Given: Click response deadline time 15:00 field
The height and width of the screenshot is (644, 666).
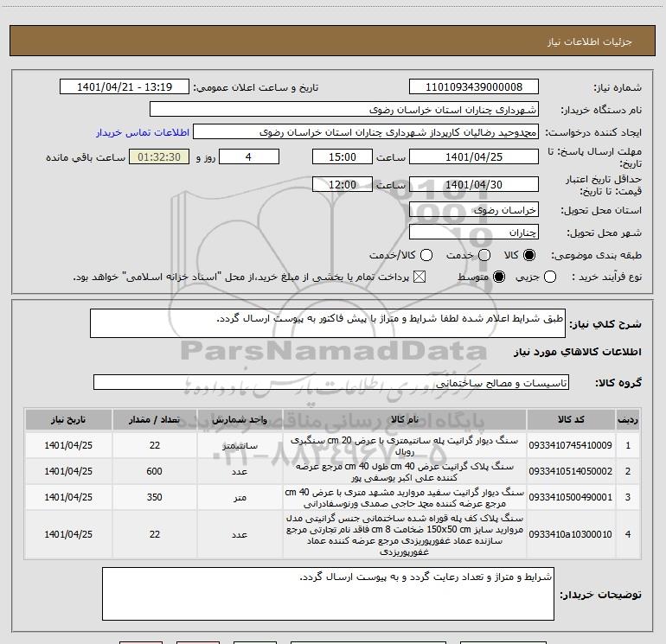Looking at the screenshot, I should (343, 156).
